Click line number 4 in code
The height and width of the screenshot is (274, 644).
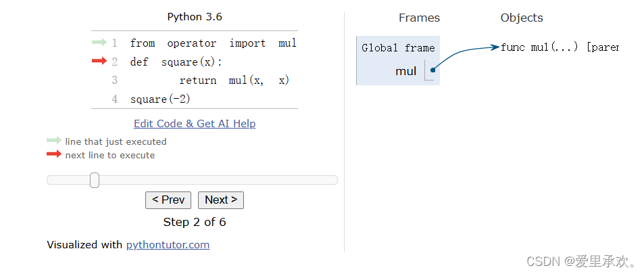pos(115,99)
